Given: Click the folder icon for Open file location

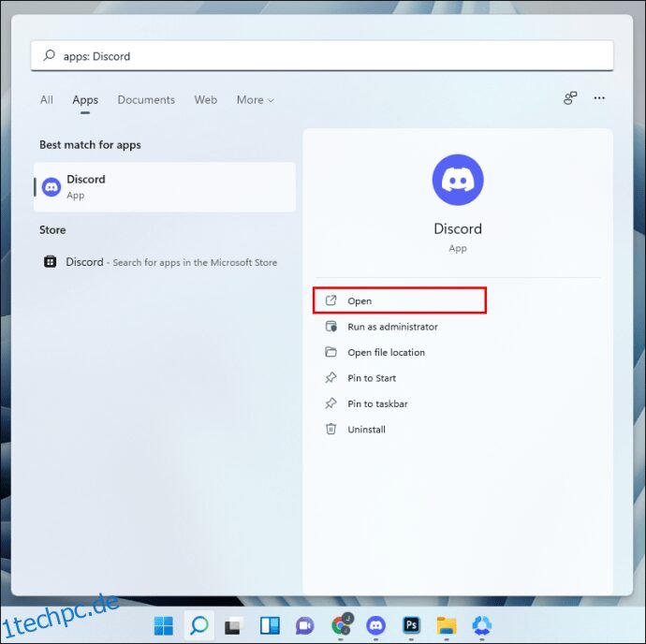Looking at the screenshot, I should (x=330, y=352).
